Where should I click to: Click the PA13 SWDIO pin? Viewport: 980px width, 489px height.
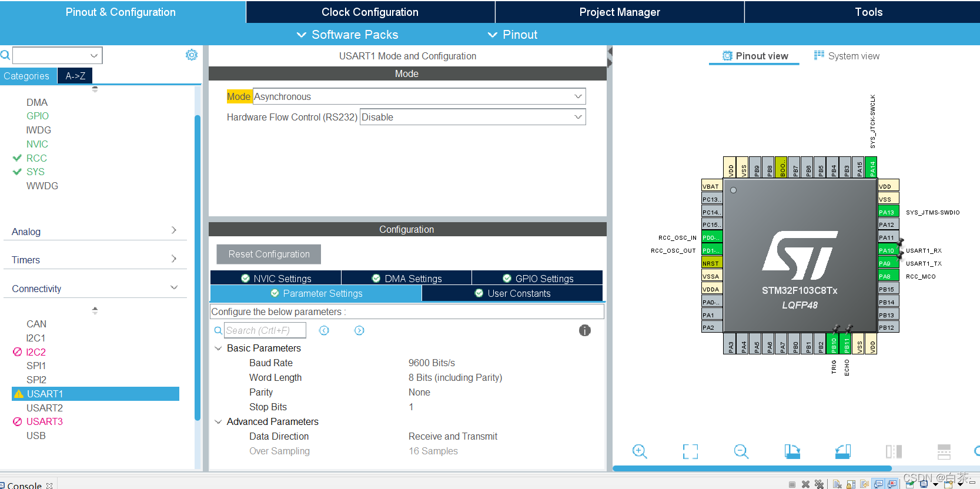pyautogui.click(x=888, y=212)
